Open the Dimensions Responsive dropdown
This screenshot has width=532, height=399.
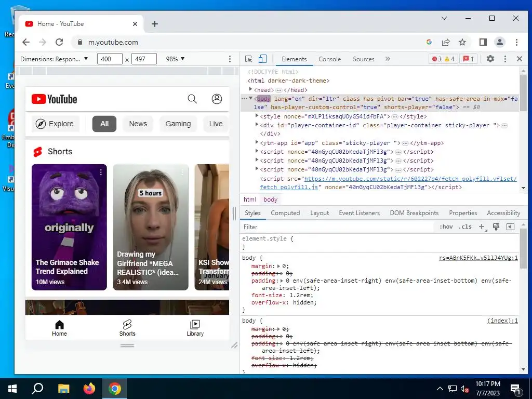(54, 59)
